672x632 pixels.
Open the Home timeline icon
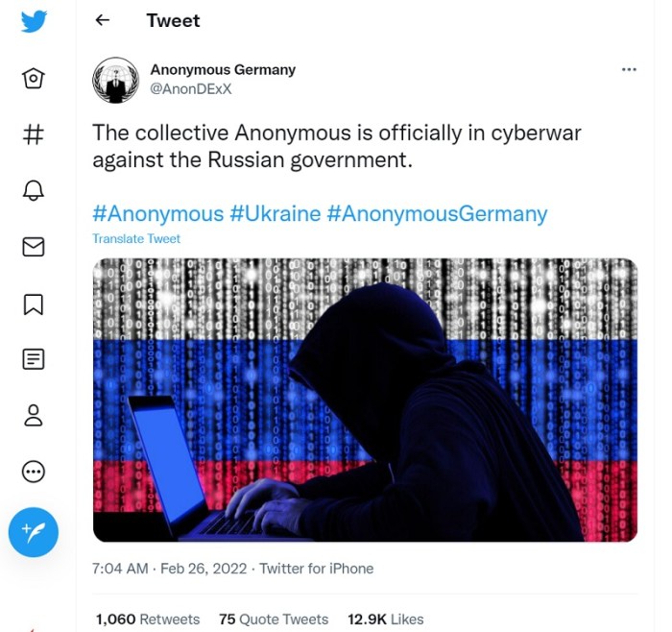[x=34, y=79]
